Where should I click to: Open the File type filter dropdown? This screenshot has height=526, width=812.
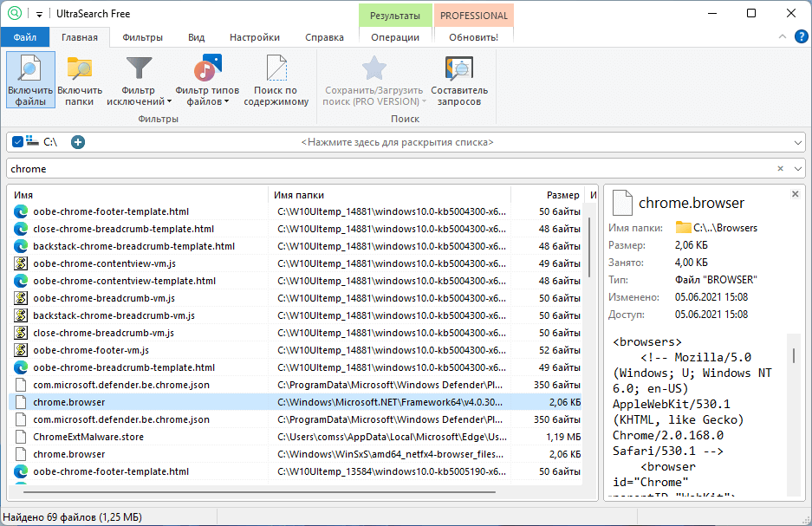207,79
